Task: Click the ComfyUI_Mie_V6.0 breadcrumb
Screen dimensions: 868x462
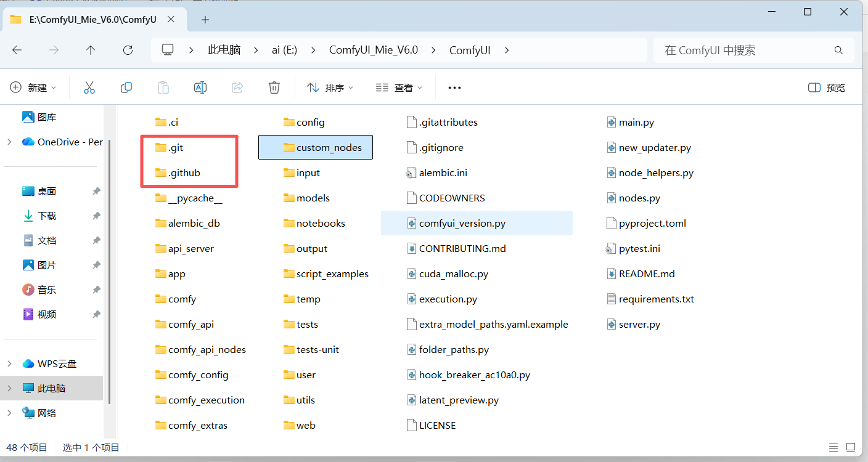Action: [374, 50]
